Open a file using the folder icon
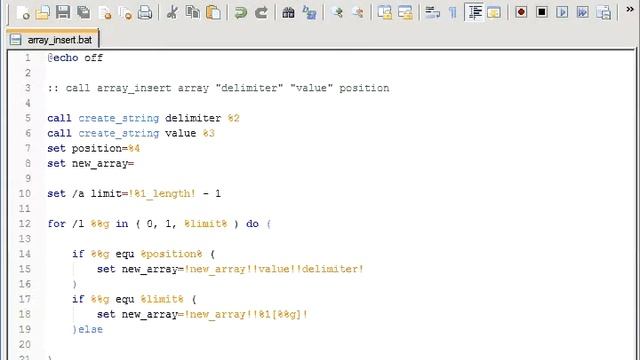 click(x=42, y=13)
